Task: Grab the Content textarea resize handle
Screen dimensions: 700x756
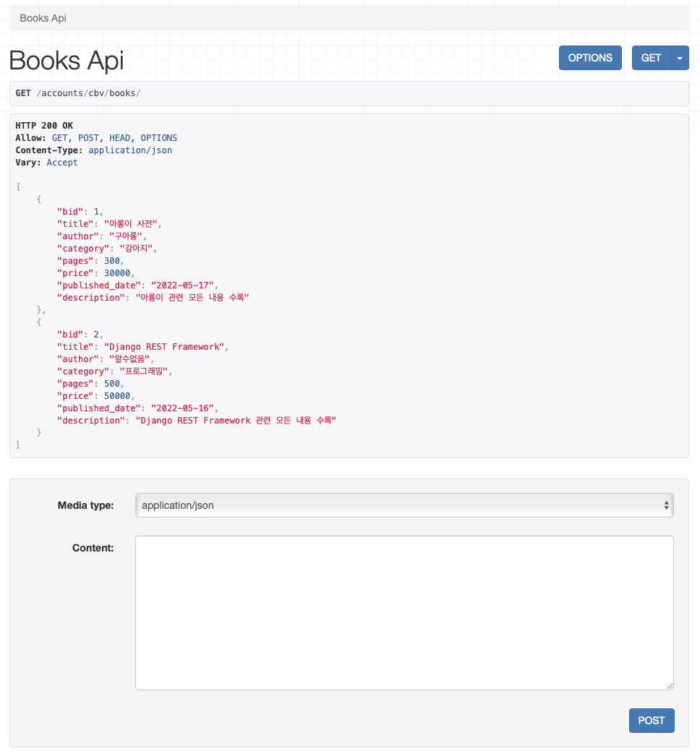Action: pos(670,686)
